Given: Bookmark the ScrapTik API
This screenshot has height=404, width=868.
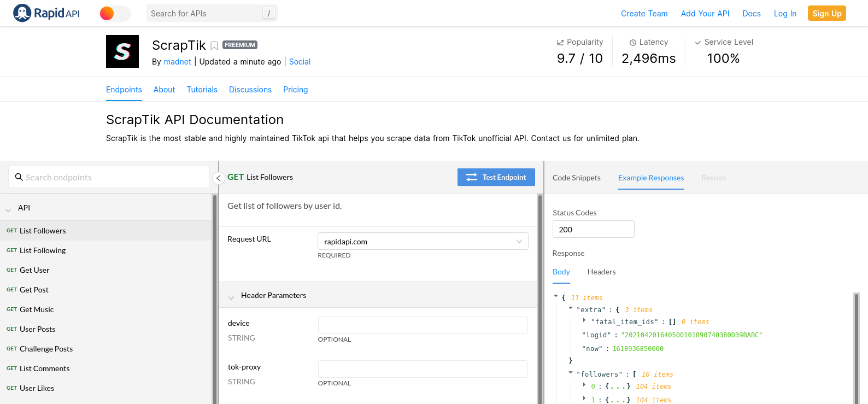Looking at the screenshot, I should [214, 46].
